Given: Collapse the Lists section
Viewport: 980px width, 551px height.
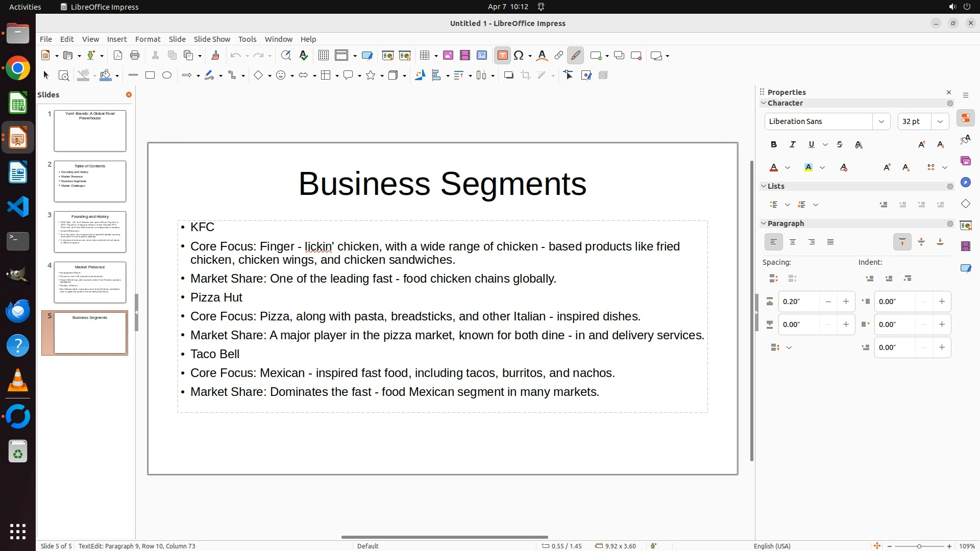Looking at the screenshot, I should 764,186.
